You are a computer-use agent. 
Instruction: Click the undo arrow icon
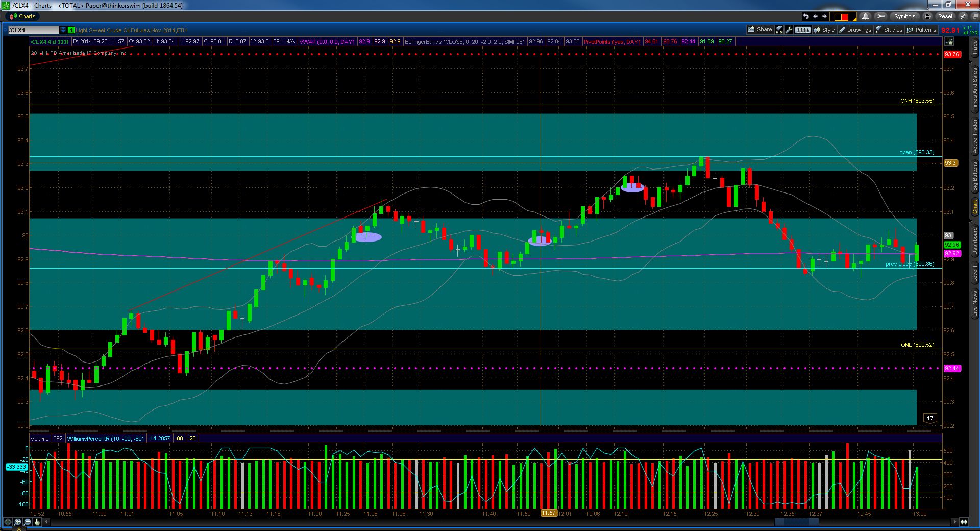tap(806, 16)
